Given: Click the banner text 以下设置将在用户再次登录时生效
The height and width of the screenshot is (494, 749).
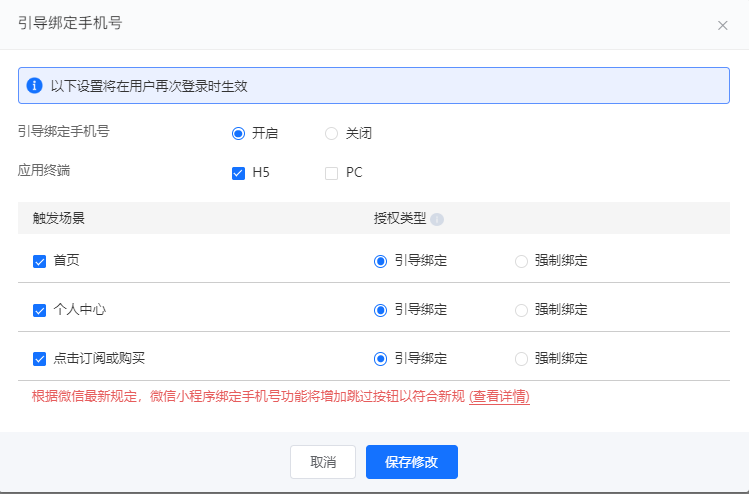Looking at the screenshot, I should click(149, 86).
